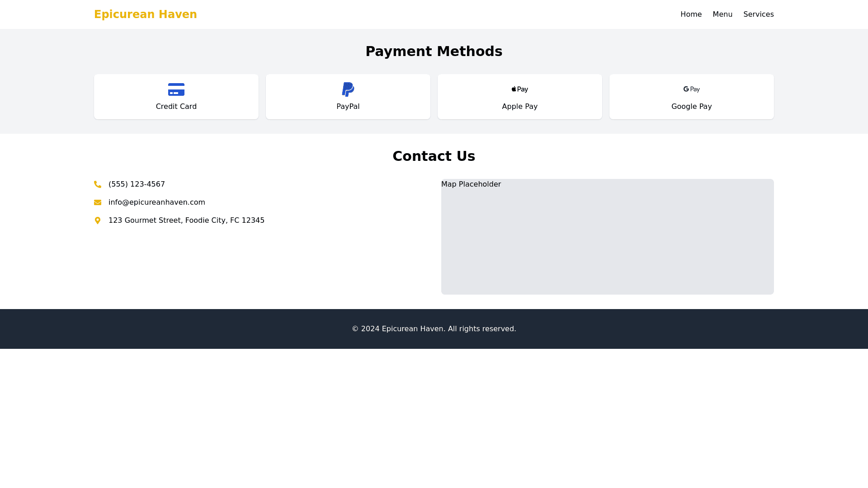
Task: Click the PayPal logo icon
Action: (x=348, y=89)
